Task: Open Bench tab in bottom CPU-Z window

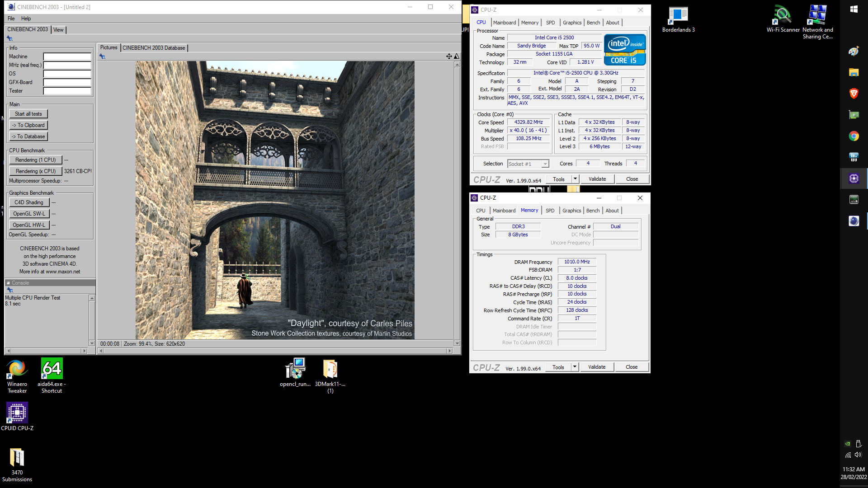Action: [x=593, y=211]
